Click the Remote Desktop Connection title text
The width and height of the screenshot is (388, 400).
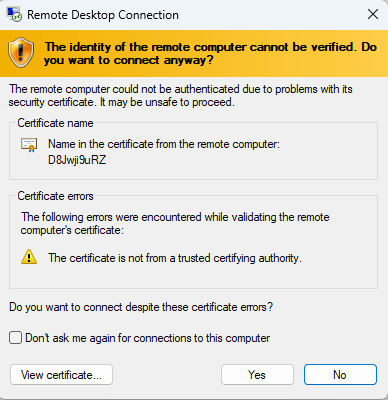(103, 15)
